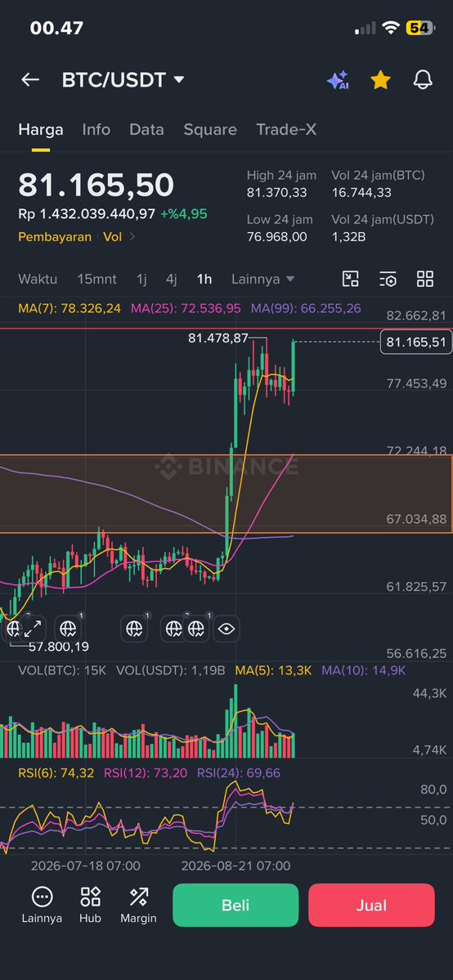Tap the main price 81.165,50
Image resolution: width=453 pixels, height=980 pixels.
96,186
